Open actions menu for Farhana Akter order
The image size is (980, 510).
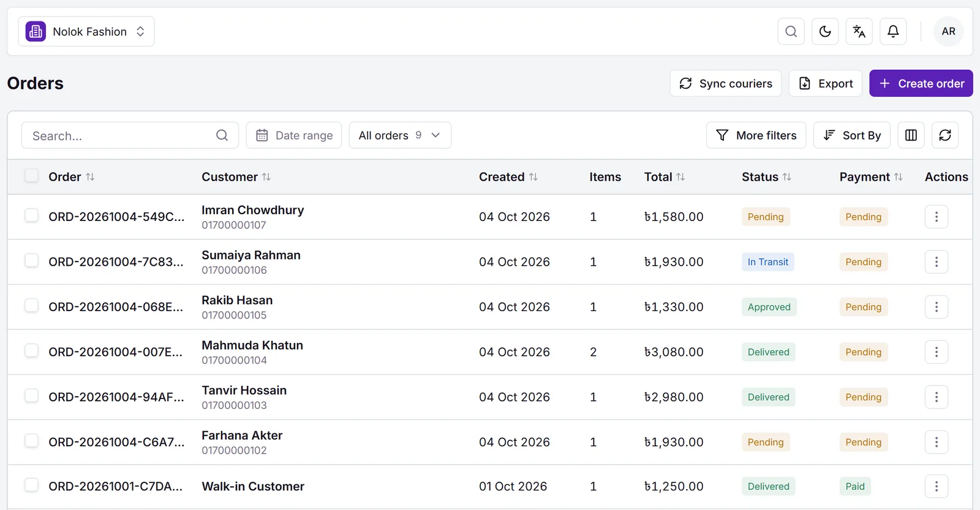pyautogui.click(x=936, y=442)
